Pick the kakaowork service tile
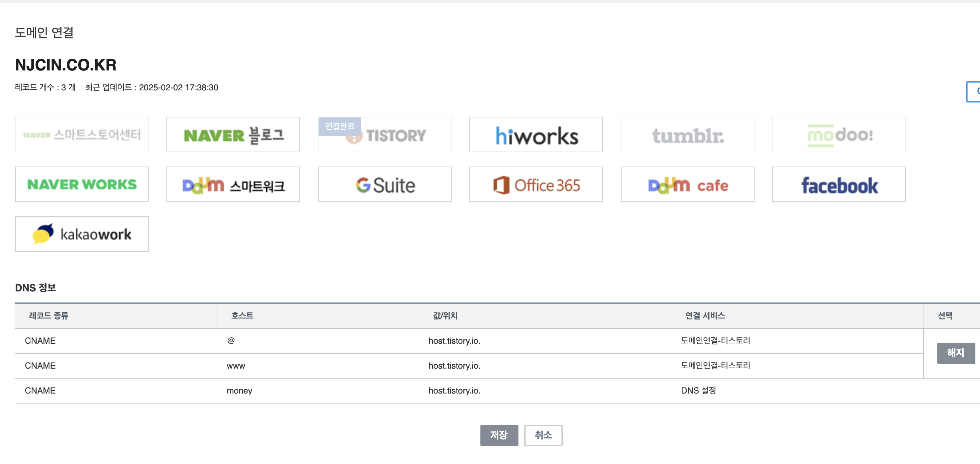Image resolution: width=980 pixels, height=464 pixels. [x=81, y=234]
